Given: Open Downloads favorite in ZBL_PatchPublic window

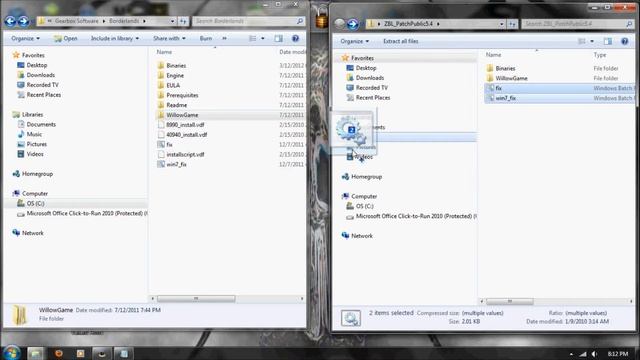Looking at the screenshot, I should [369, 78].
